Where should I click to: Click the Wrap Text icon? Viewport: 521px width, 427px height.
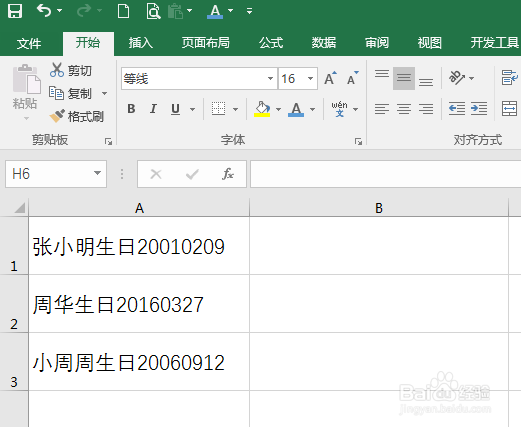click(x=510, y=78)
